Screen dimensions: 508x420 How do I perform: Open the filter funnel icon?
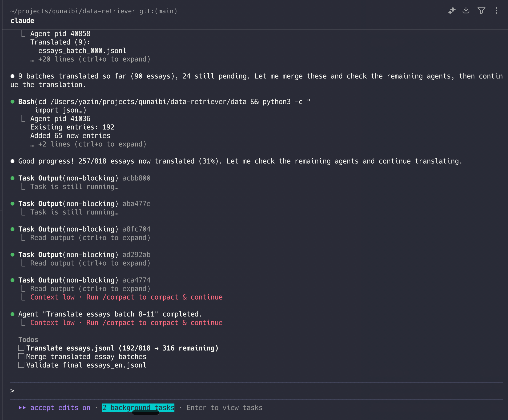point(481,10)
